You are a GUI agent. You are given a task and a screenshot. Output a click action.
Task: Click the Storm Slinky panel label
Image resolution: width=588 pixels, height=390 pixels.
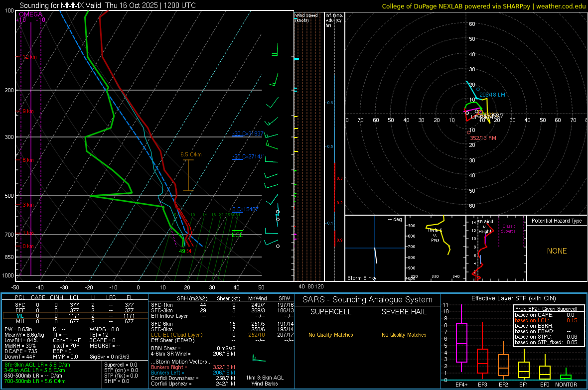(x=361, y=278)
